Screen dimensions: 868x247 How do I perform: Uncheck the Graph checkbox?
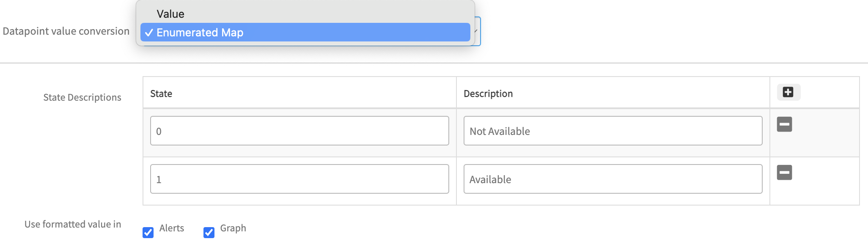coord(209,233)
